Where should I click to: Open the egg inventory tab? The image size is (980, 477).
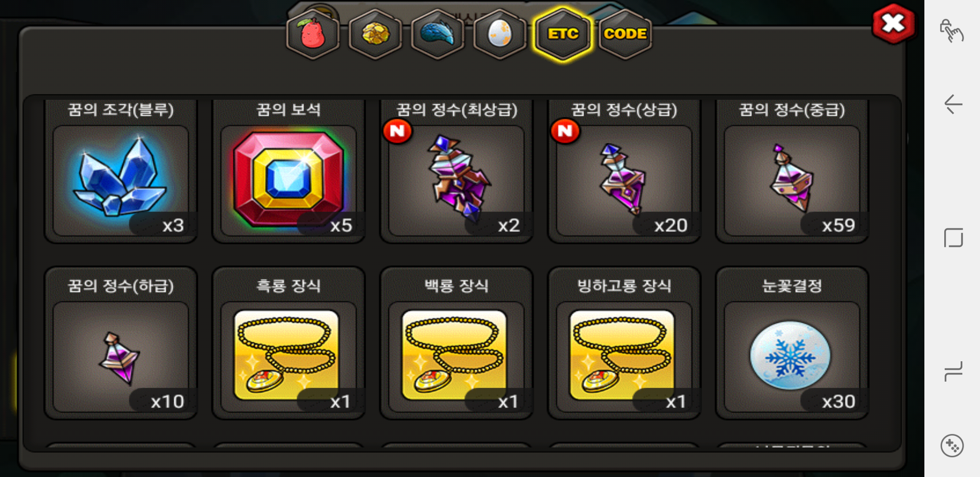[500, 34]
